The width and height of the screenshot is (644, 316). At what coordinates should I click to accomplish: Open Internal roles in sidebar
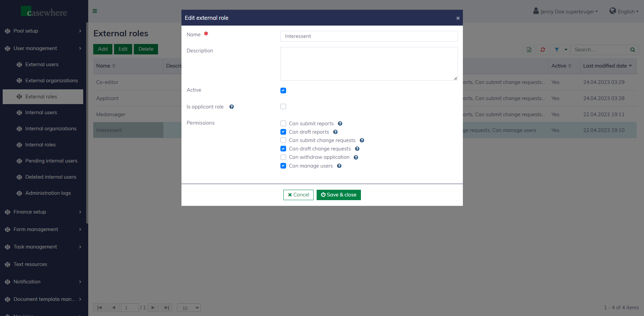coord(40,145)
